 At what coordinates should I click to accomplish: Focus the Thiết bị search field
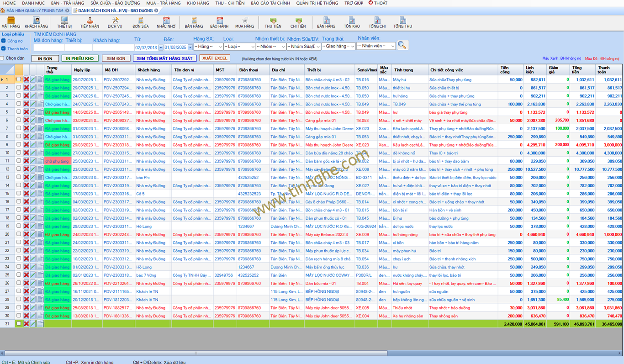pyautogui.click(x=78, y=47)
